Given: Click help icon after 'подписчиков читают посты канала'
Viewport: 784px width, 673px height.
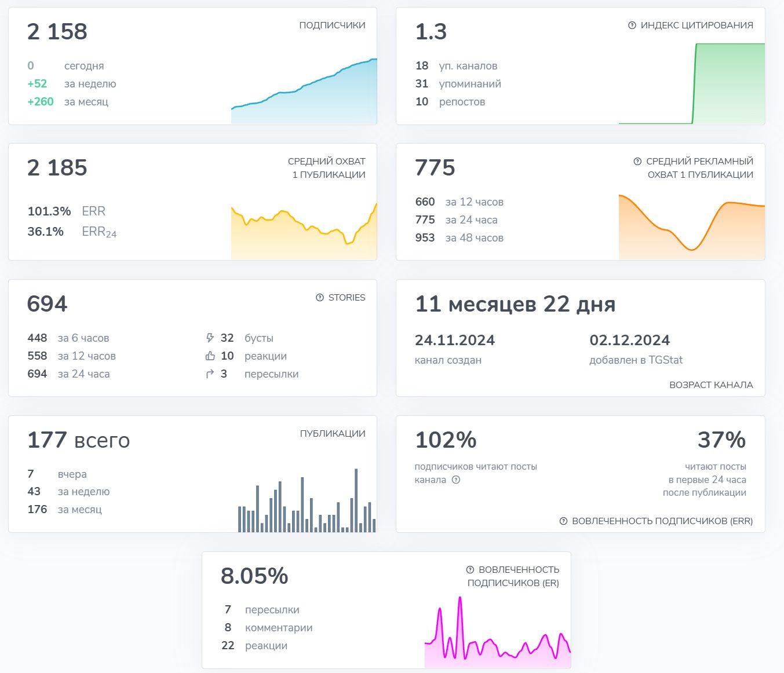Looking at the screenshot, I should (x=456, y=480).
